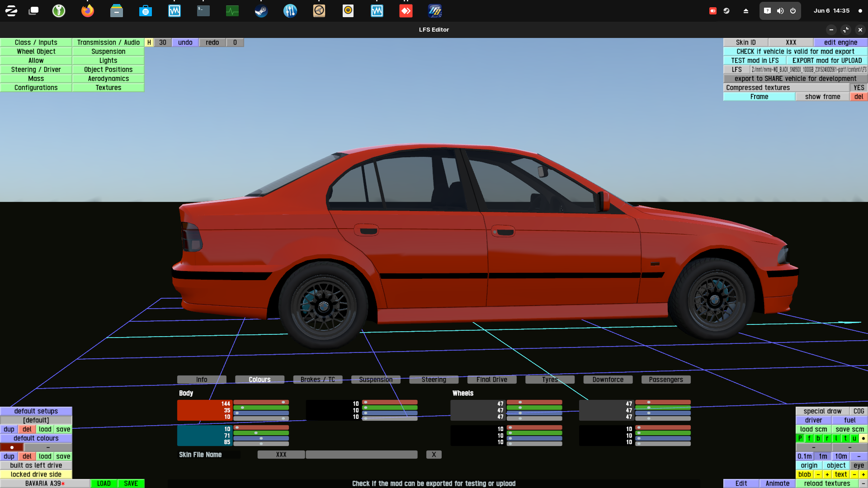Select the 't' top view button
This screenshot has height=488, width=868.
point(845,438)
